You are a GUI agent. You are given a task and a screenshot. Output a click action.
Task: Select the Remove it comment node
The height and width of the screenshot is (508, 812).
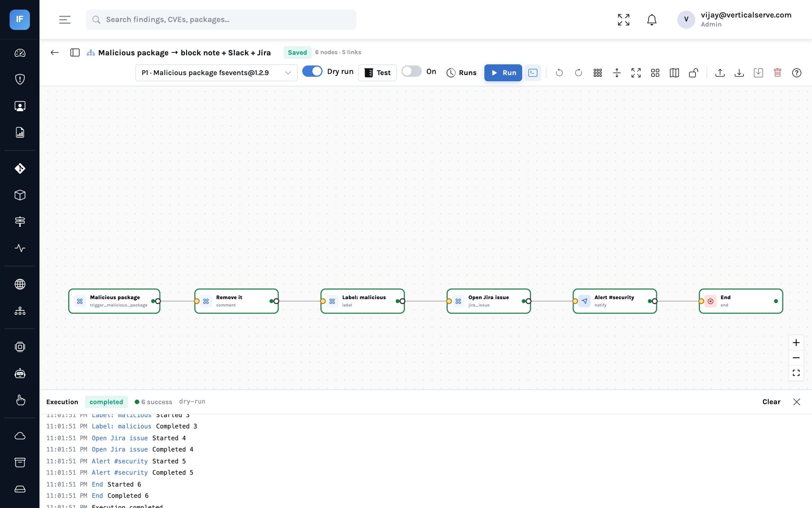[236, 301]
